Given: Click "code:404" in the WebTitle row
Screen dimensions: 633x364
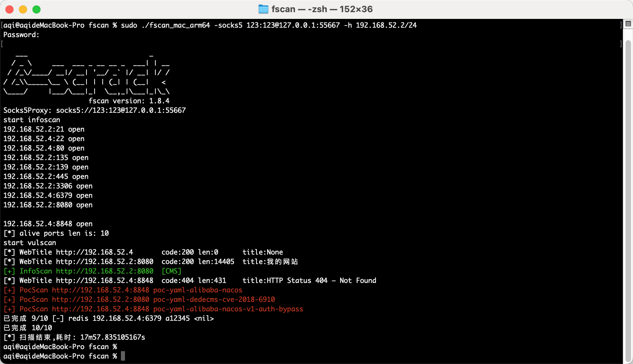Looking at the screenshot, I should click(x=178, y=281).
